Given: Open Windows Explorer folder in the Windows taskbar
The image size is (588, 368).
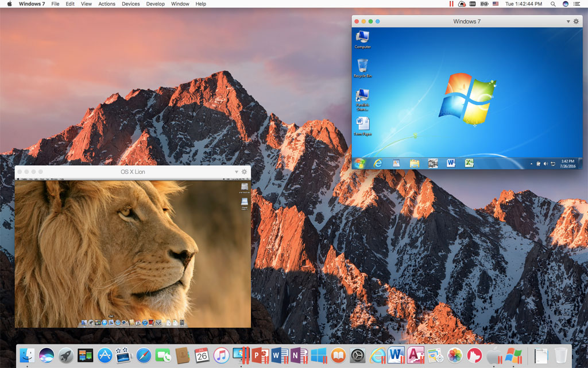Looking at the screenshot, I should 414,163.
